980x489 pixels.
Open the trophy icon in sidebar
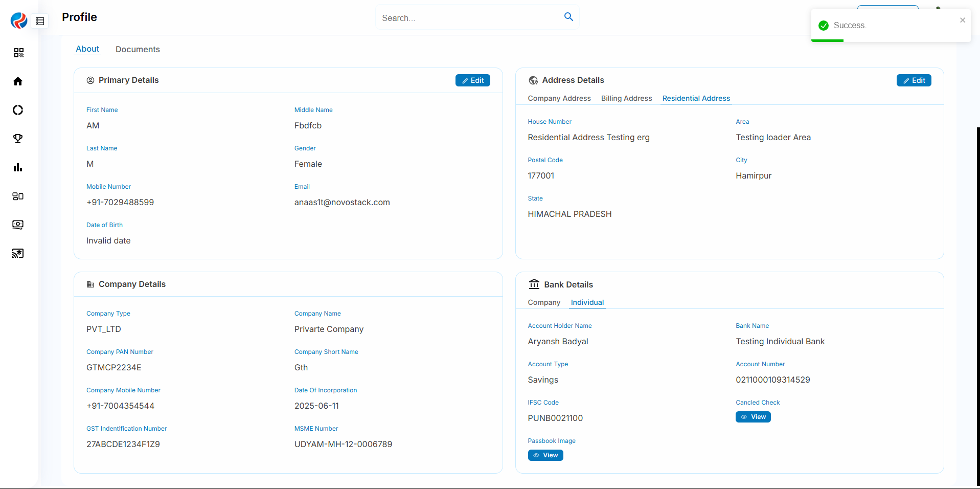(x=18, y=139)
